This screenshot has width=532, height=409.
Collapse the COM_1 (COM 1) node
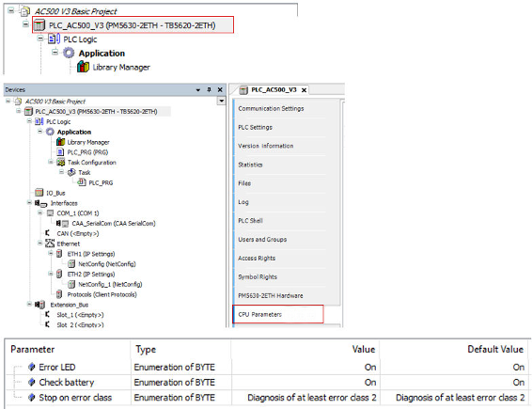tap(39, 212)
